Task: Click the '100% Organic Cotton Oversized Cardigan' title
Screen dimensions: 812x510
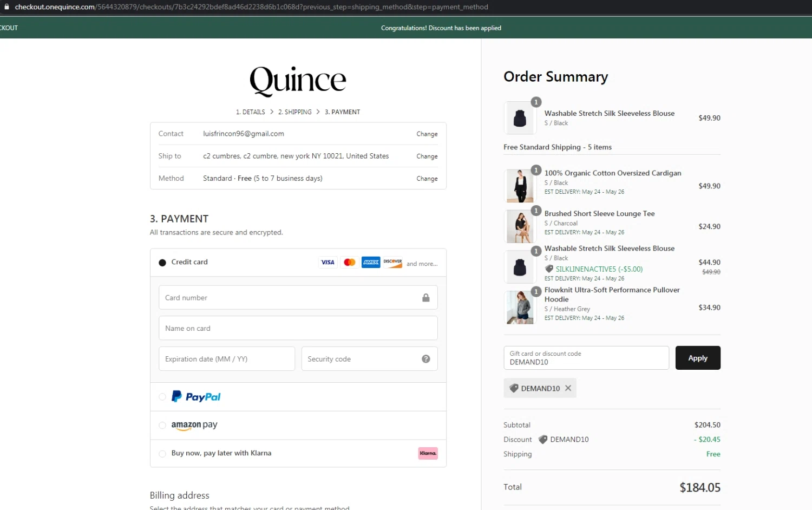Action: (613, 173)
